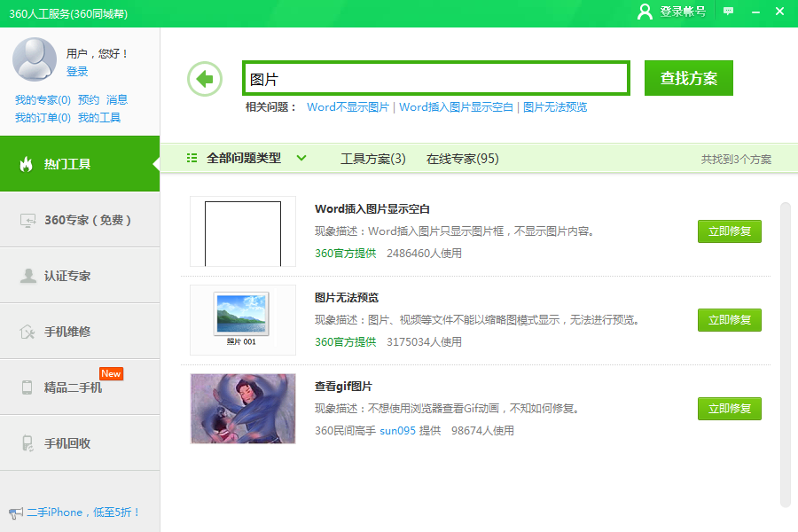Screen dimensions: 798x532
Task: Click 立即修复 for 图片无法预览
Action: pyautogui.click(x=730, y=320)
